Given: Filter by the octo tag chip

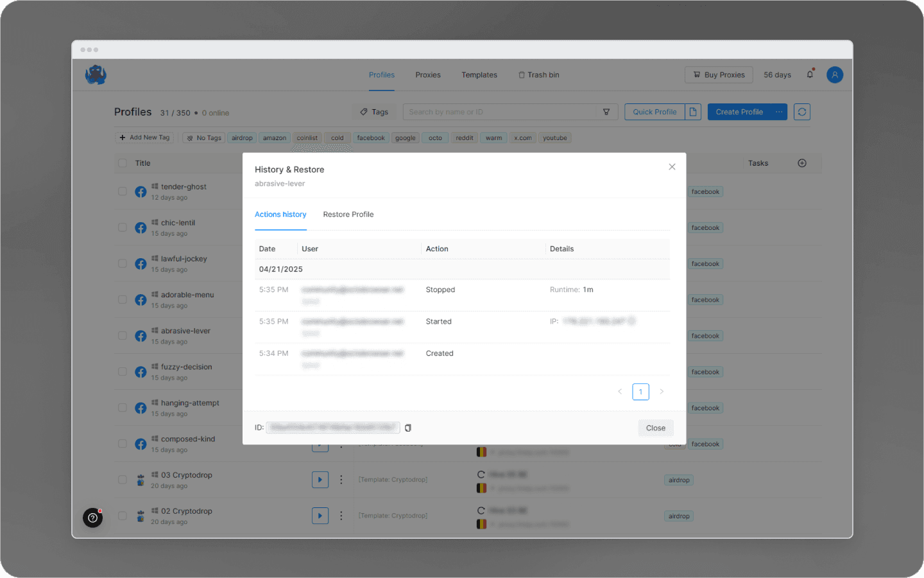Looking at the screenshot, I should (436, 138).
